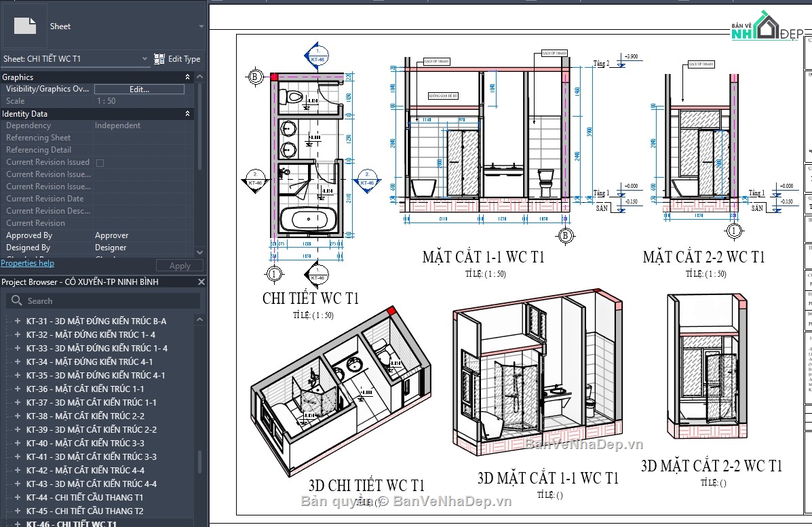Open the Sheet: CHI TIẾT WC T1 dropdown

point(75,59)
